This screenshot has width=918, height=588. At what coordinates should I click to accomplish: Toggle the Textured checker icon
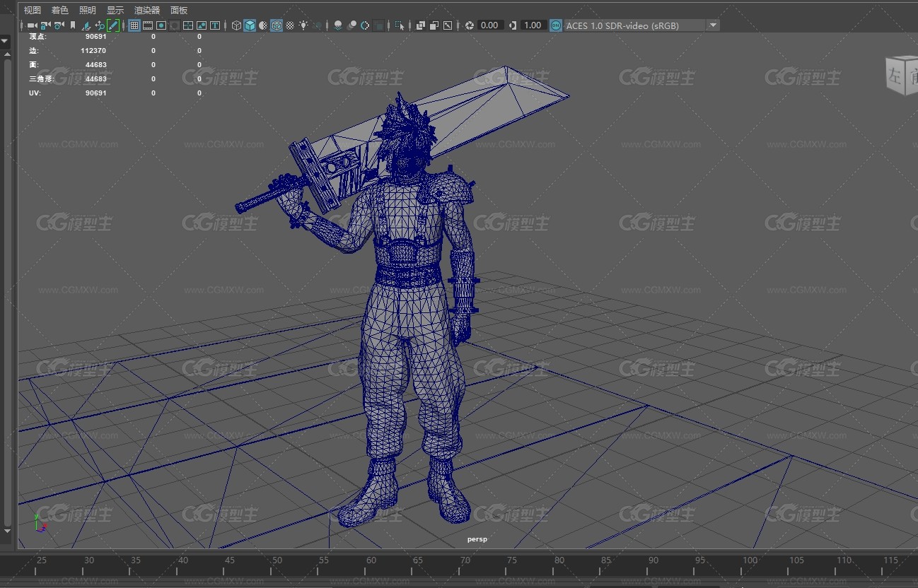click(290, 25)
